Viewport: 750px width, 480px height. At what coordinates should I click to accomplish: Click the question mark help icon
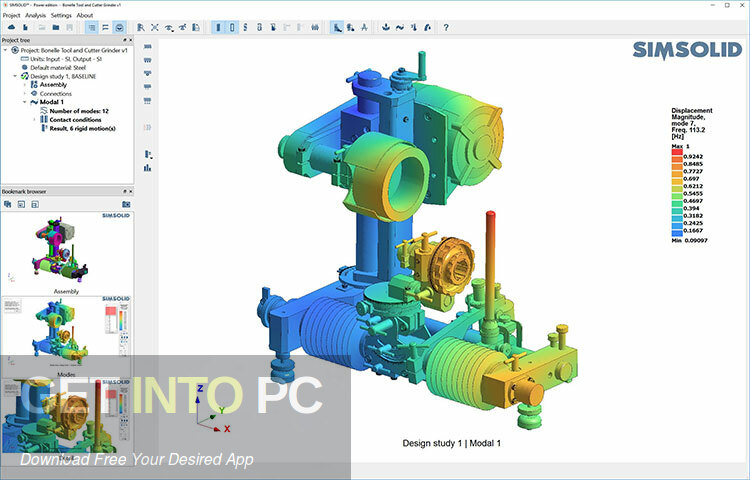point(446,28)
